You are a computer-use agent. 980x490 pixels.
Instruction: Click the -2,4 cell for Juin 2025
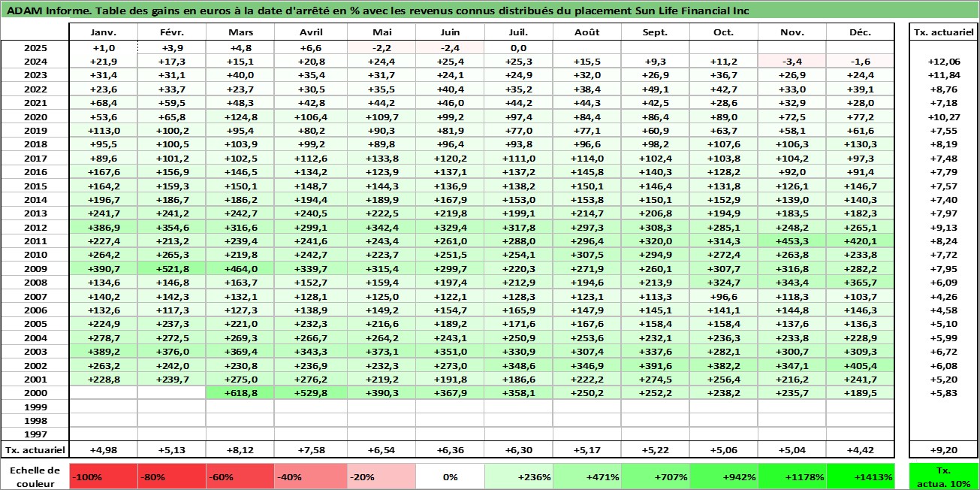pos(449,47)
